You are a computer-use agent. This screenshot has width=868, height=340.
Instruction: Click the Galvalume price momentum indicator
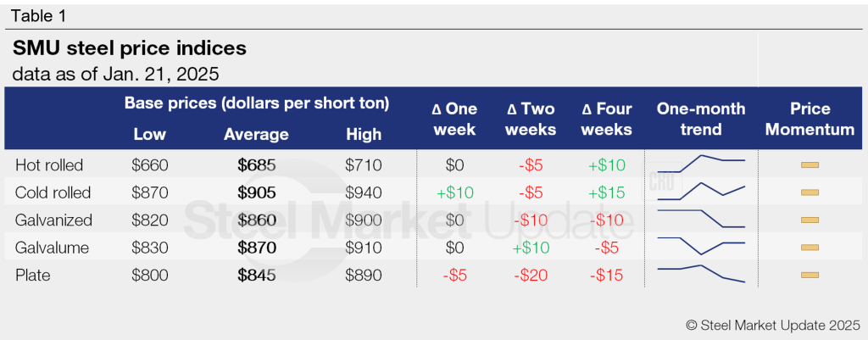coord(810,248)
